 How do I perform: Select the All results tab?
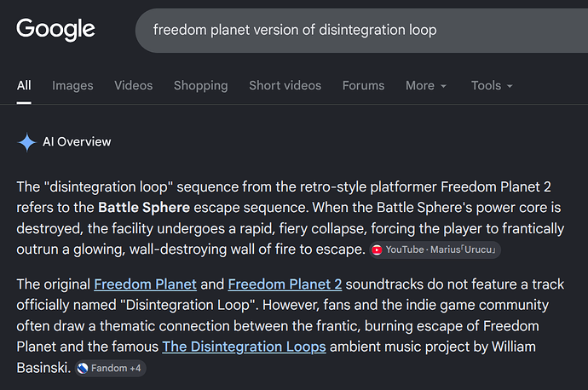(24, 86)
